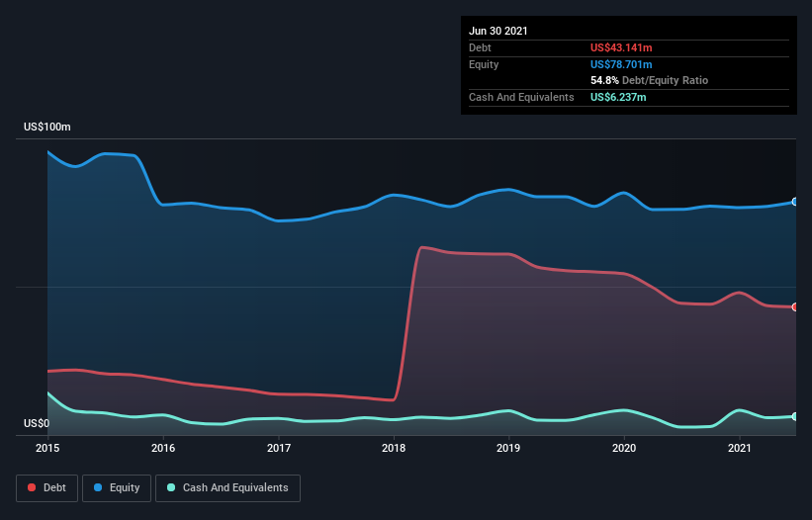This screenshot has width=812, height=520.
Task: Click the US$6.237m cash value
Action: click(x=618, y=97)
